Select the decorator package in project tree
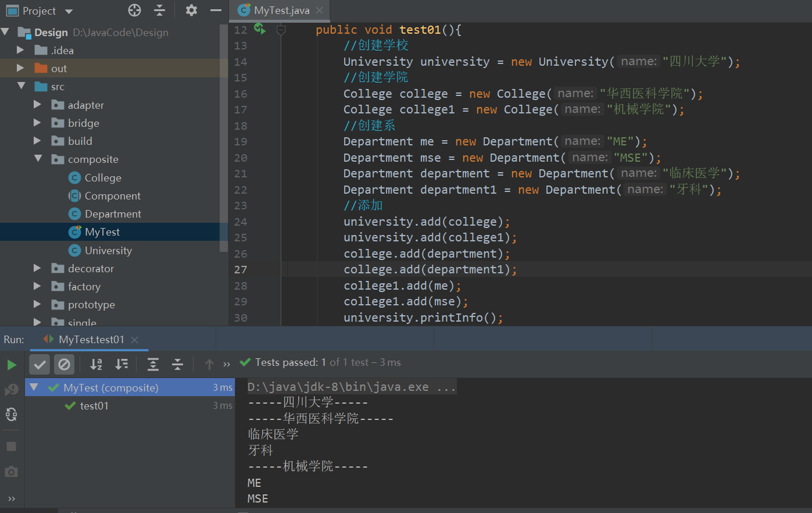The height and width of the screenshot is (513, 812). pyautogui.click(x=91, y=268)
